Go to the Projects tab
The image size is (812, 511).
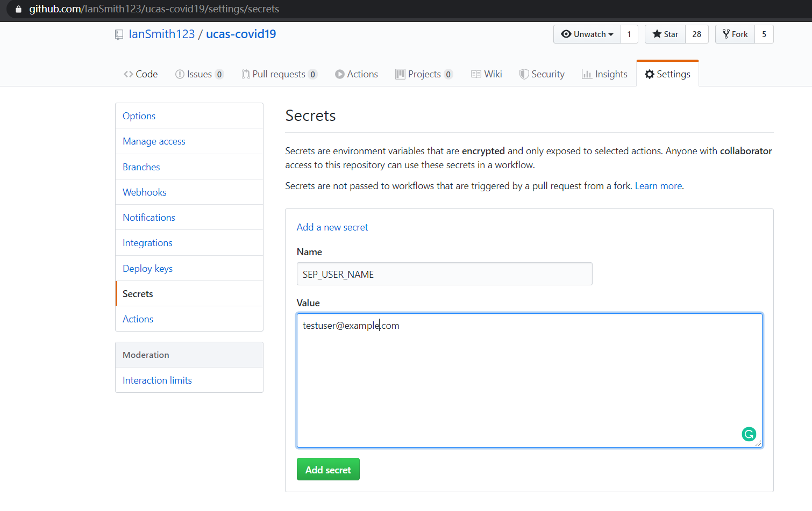pos(424,74)
